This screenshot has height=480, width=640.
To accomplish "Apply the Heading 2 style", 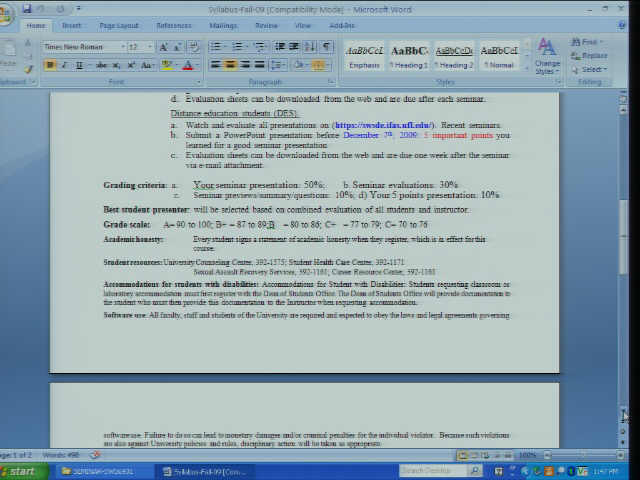I will tap(454, 56).
